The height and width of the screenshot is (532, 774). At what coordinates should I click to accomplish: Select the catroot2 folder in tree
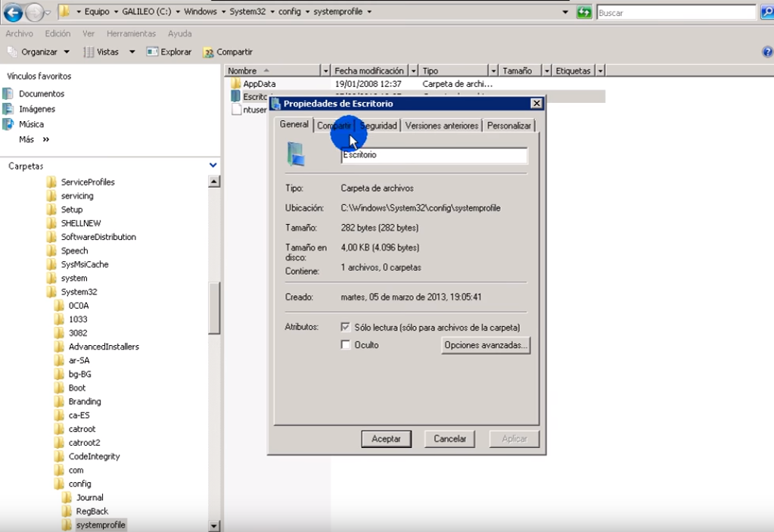(x=85, y=443)
